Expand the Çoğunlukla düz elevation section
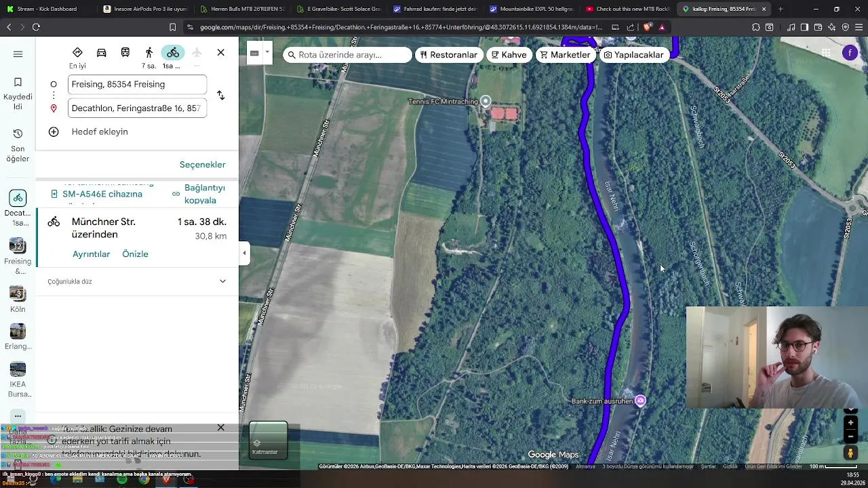This screenshot has height=488, width=868. click(x=222, y=281)
